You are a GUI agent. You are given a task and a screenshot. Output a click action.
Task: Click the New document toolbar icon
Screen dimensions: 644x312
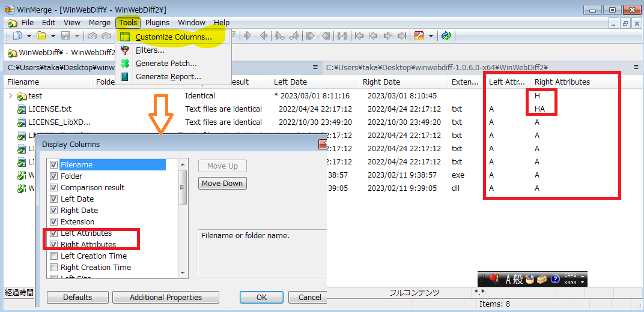(17, 36)
